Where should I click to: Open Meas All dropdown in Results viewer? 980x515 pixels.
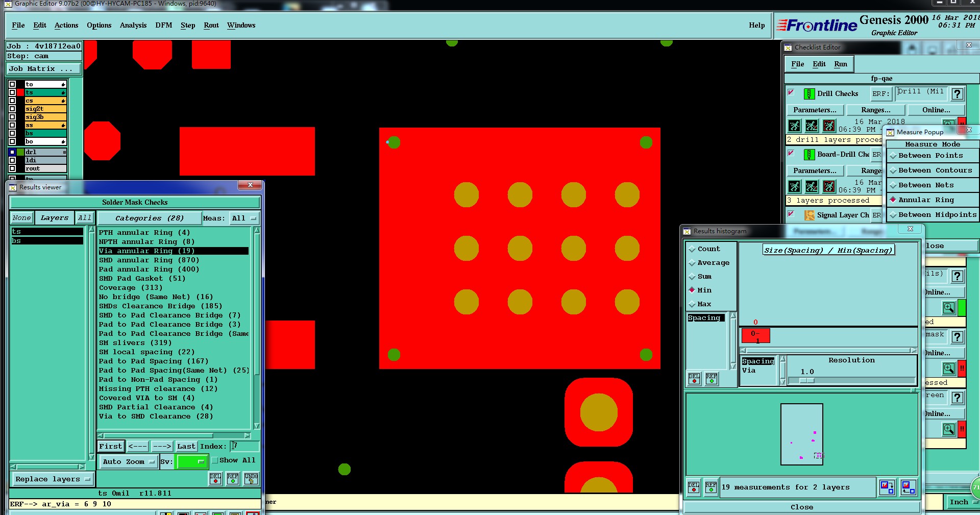pos(244,218)
